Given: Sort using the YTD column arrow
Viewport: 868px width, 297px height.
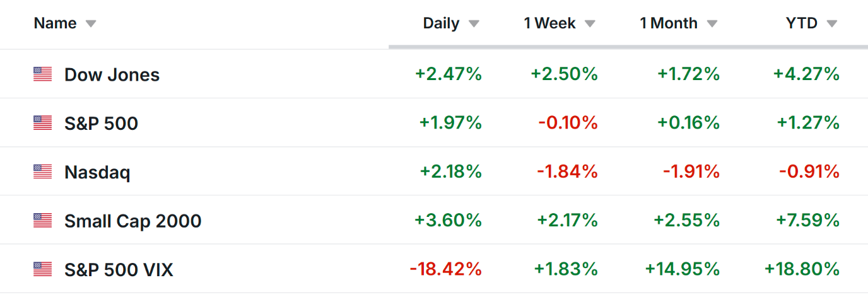Looking at the screenshot, I should (831, 24).
